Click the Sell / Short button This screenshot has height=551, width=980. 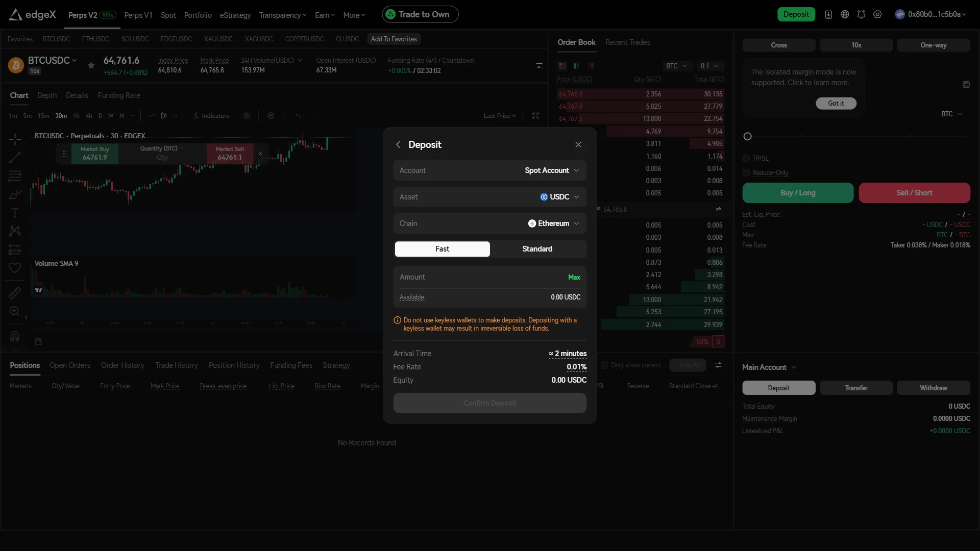914,193
